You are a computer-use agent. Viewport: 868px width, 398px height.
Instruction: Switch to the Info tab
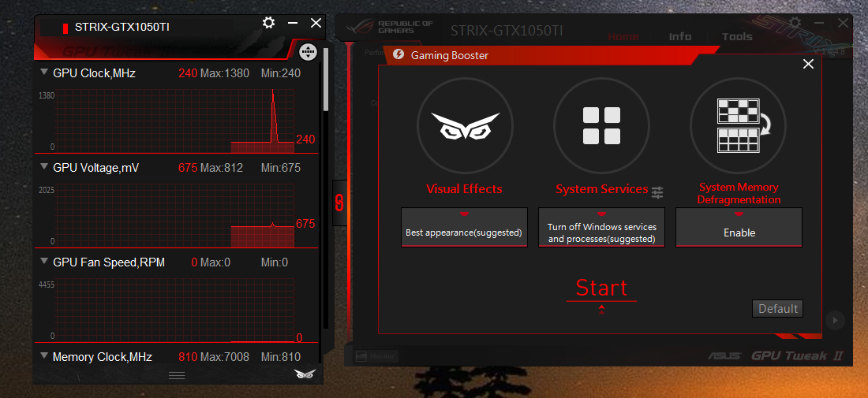[679, 36]
